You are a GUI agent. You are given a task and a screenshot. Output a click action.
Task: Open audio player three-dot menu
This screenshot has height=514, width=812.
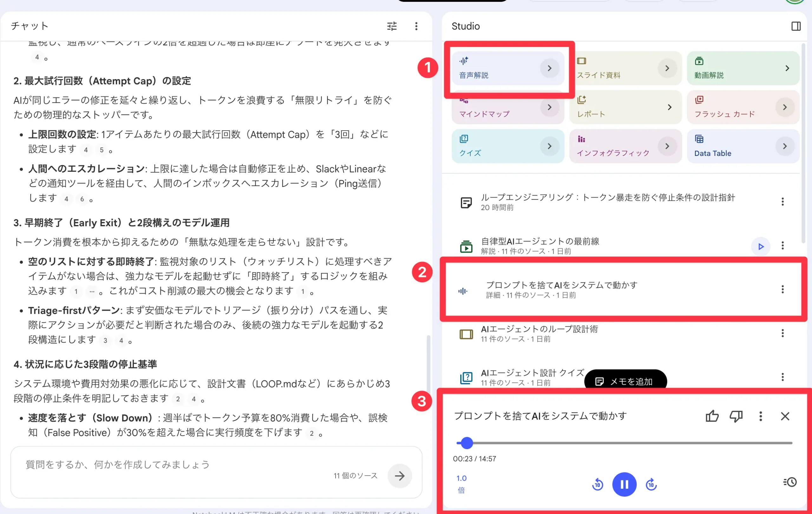click(760, 416)
